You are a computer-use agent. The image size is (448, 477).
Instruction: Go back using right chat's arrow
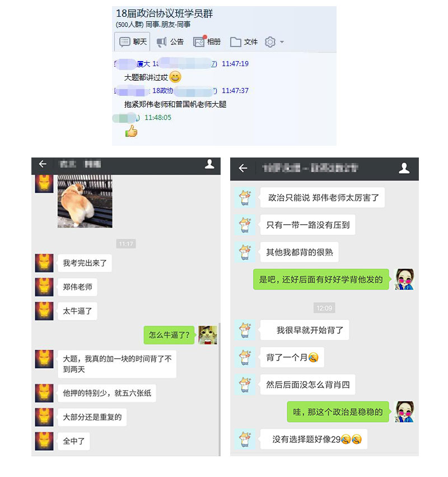pos(243,168)
